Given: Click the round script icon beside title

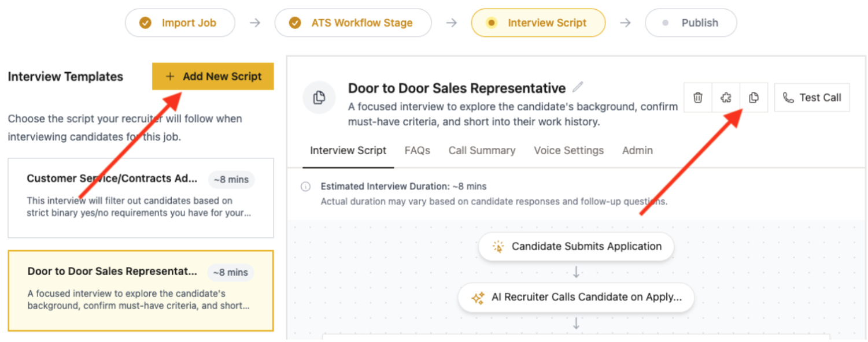Looking at the screenshot, I should pos(319,98).
